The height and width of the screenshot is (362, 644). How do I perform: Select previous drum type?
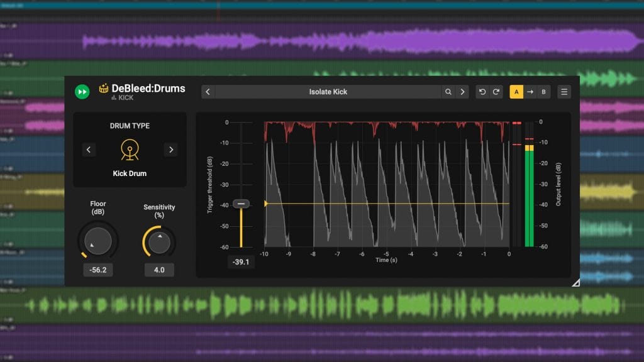click(x=89, y=150)
